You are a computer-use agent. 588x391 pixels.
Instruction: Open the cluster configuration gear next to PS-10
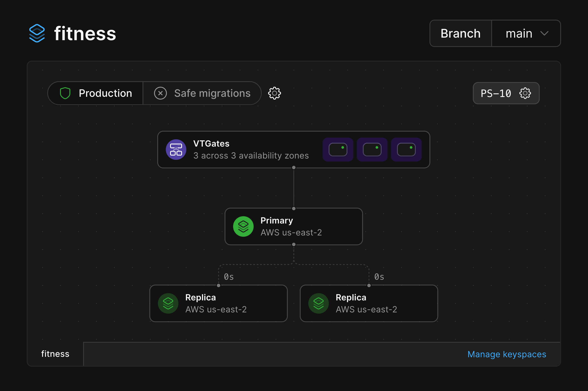(x=525, y=93)
